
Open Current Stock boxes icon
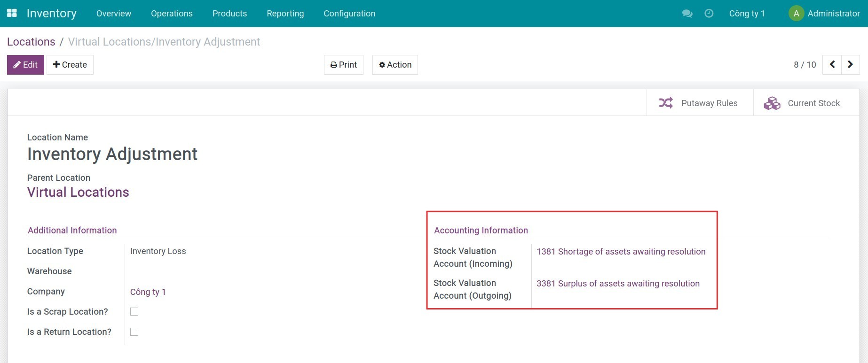click(772, 103)
